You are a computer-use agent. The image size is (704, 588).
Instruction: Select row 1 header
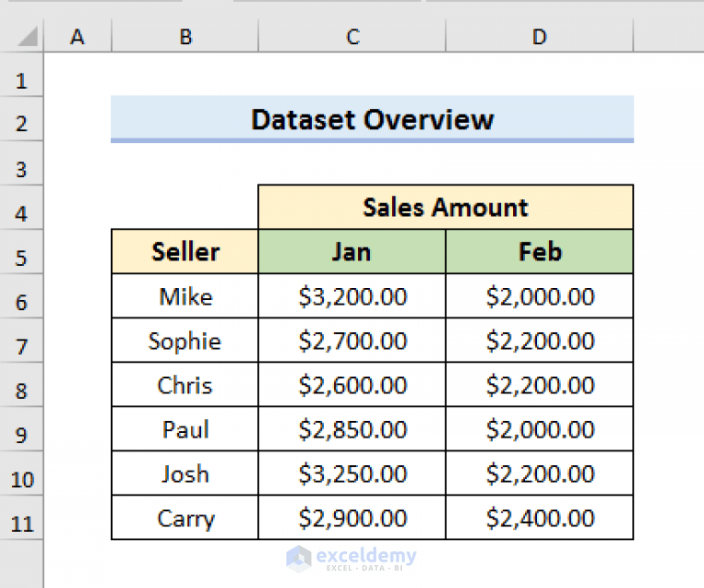pos(21,75)
